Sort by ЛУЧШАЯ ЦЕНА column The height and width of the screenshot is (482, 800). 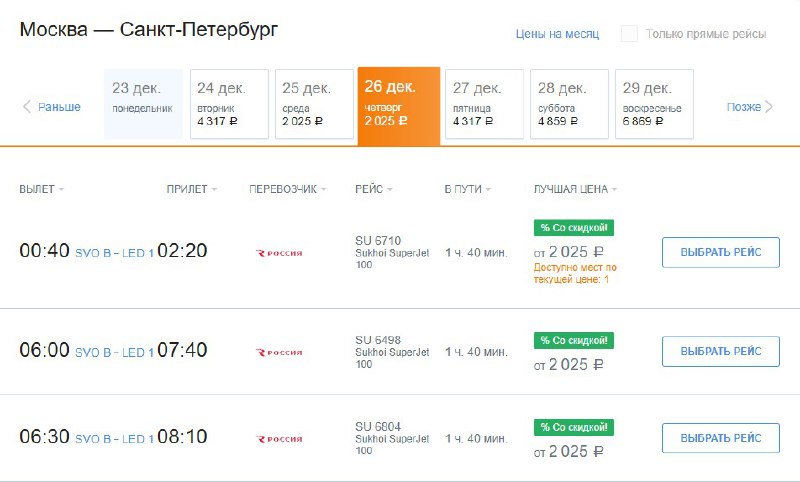click(575, 189)
